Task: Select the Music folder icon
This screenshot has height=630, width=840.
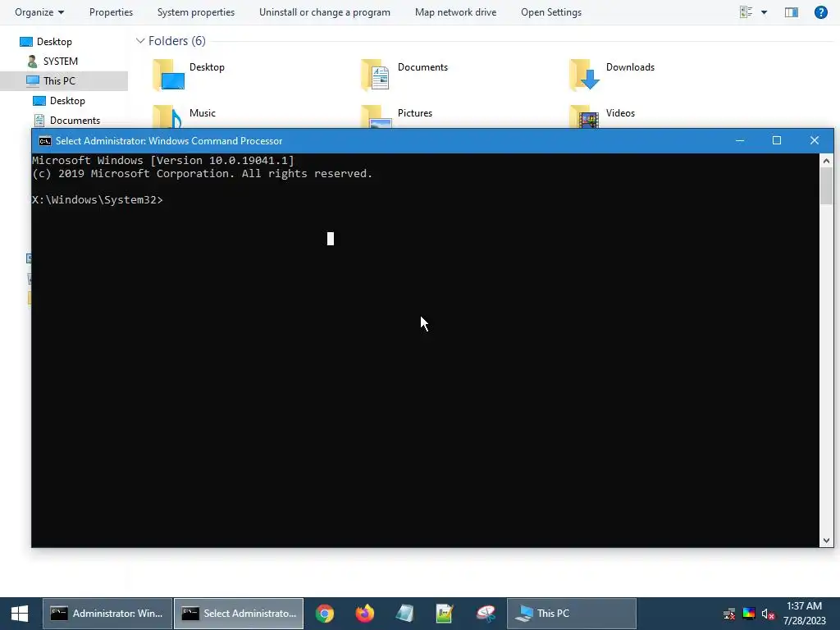Action: point(167,116)
